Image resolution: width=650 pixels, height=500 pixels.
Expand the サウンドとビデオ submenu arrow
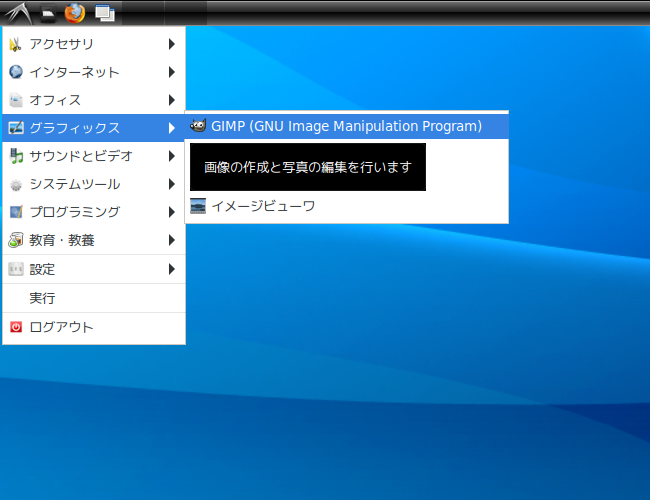click(172, 156)
